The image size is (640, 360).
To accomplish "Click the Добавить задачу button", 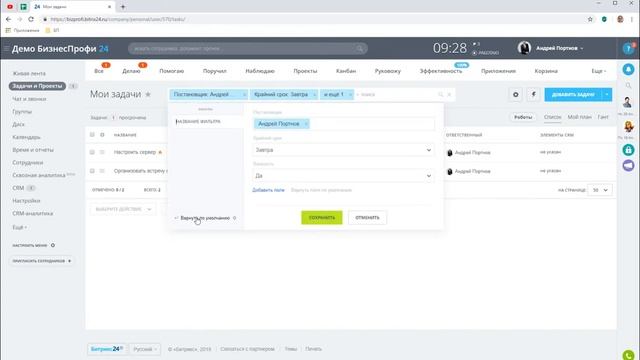I will [573, 94].
